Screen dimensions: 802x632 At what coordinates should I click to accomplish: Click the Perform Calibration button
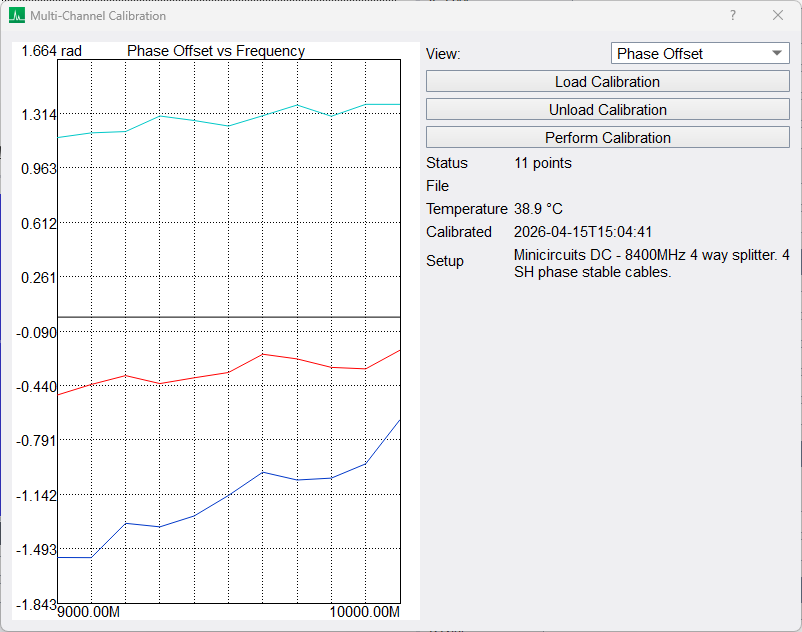pos(608,138)
